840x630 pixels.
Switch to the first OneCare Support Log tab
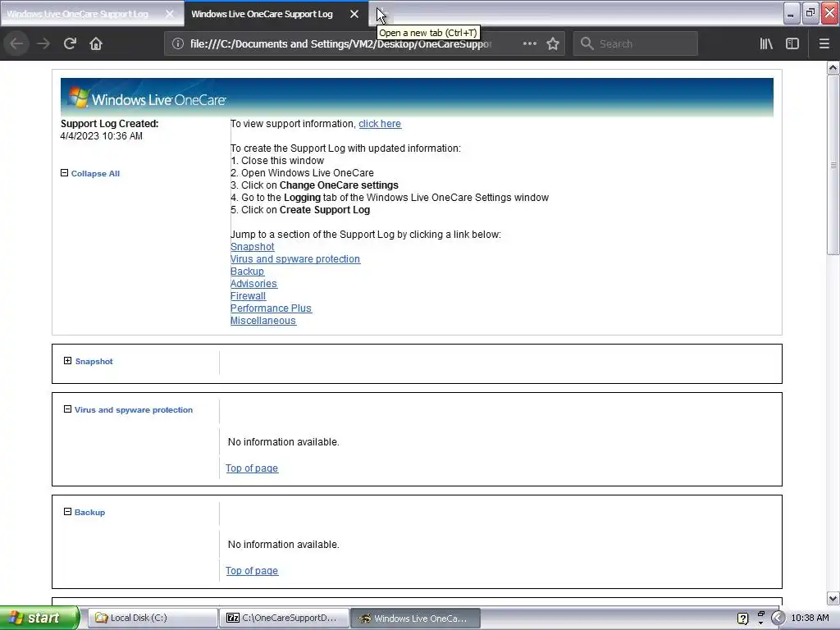pos(78,14)
